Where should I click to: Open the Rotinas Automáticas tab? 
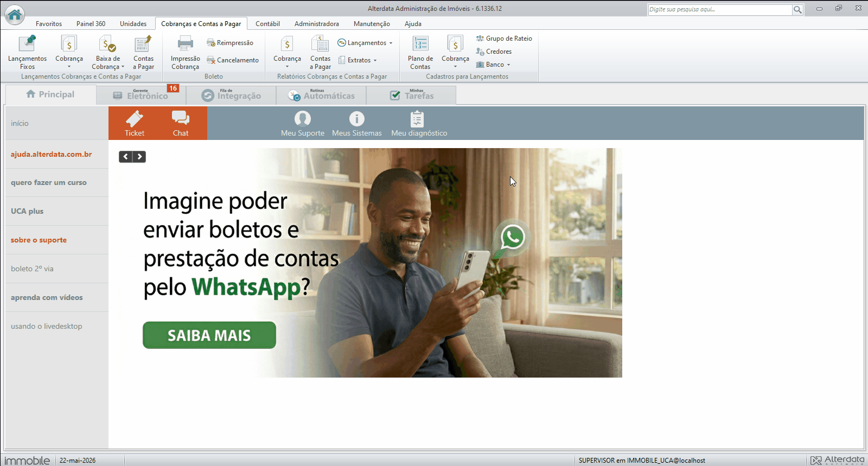(x=321, y=95)
